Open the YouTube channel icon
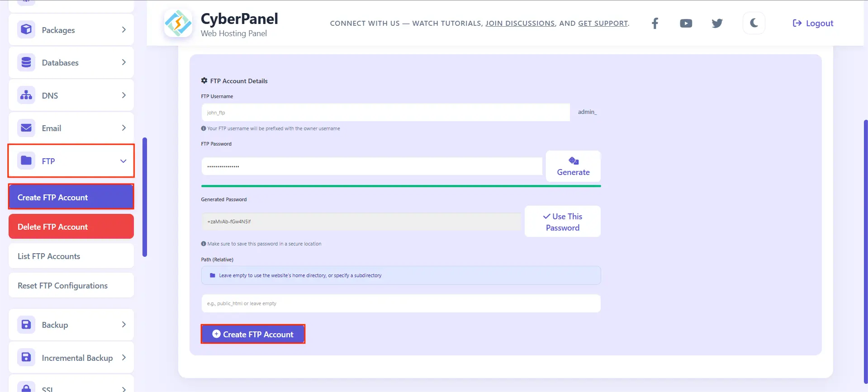Screen dimensions: 868x392 (686, 24)
